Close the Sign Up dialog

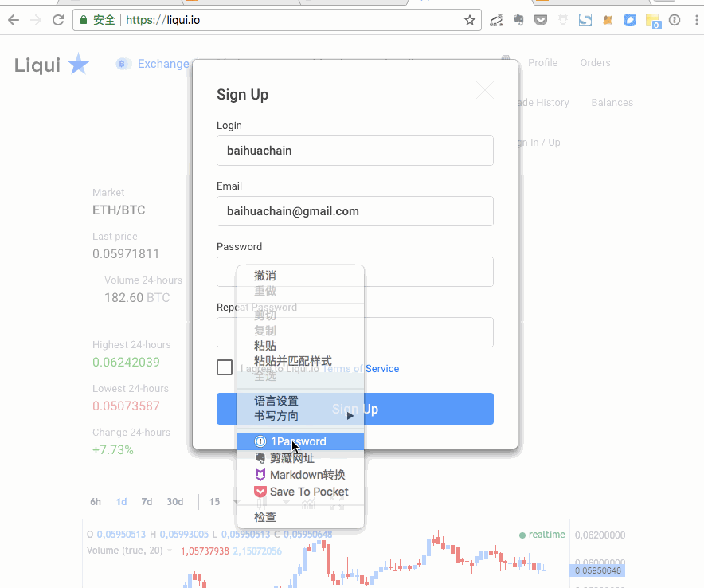484,90
